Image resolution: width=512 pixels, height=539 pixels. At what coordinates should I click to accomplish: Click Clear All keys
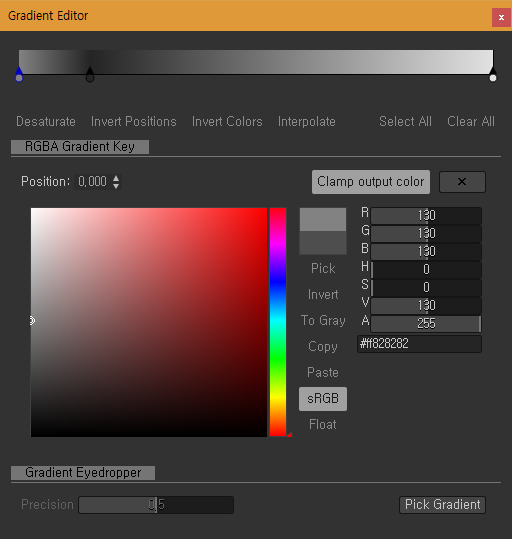point(471,121)
